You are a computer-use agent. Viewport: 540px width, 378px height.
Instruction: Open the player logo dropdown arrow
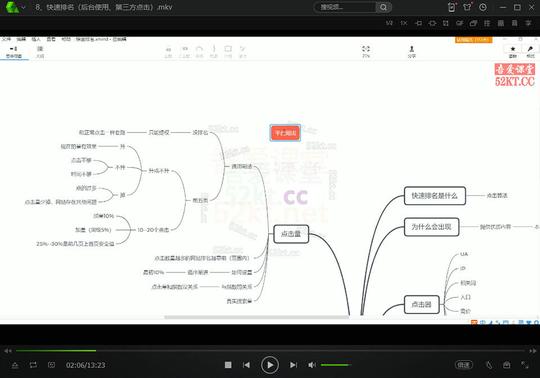pyautogui.click(x=23, y=7)
